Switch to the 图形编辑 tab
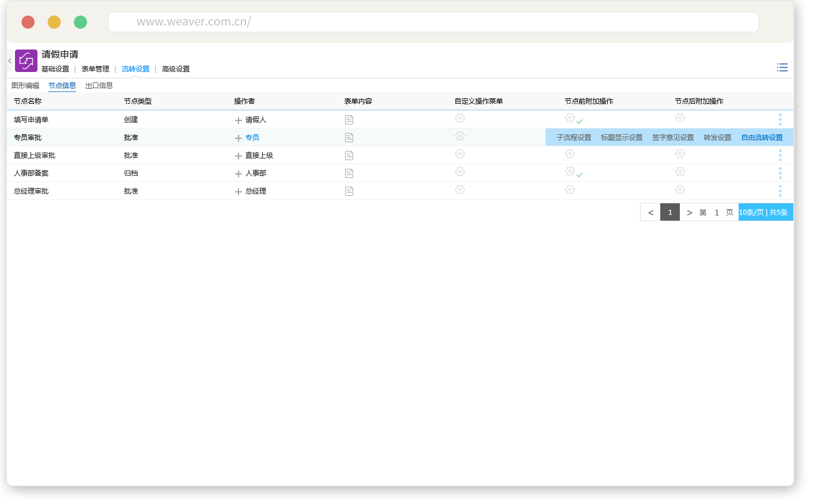 tap(25, 86)
